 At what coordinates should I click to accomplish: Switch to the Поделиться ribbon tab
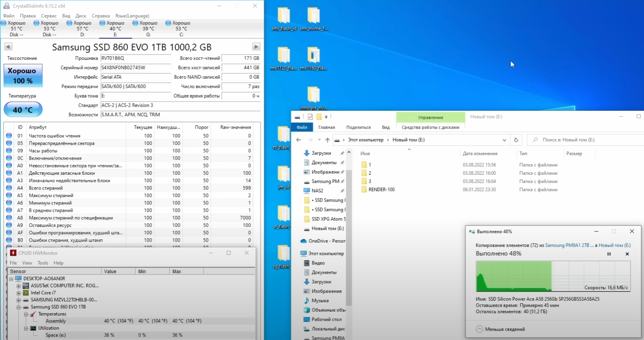pyautogui.click(x=358, y=127)
